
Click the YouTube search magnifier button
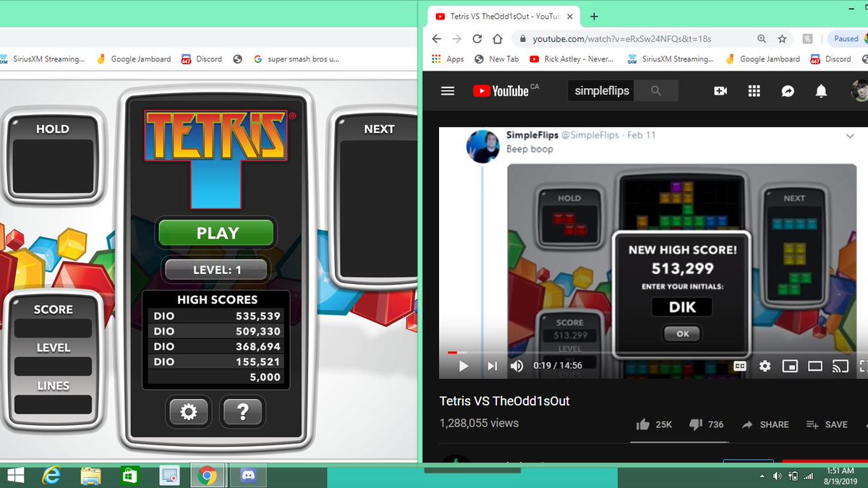tap(656, 90)
